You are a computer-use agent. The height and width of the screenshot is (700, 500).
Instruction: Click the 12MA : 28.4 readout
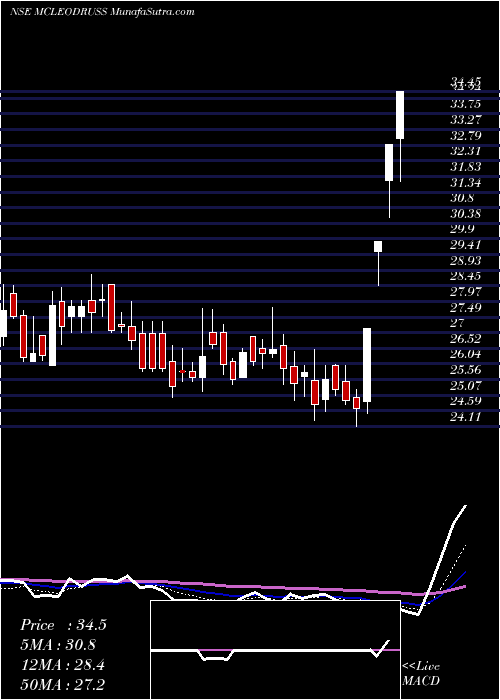point(62,665)
